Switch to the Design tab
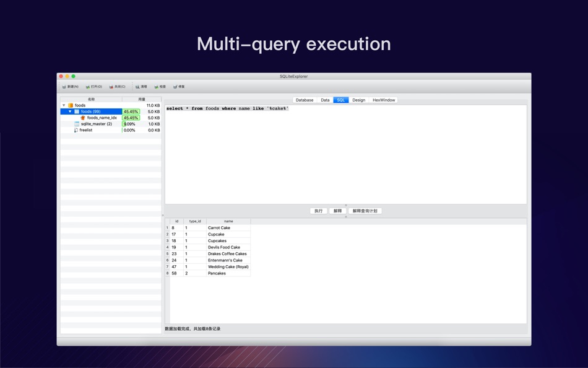Image resolution: width=588 pixels, height=368 pixels. point(358,100)
